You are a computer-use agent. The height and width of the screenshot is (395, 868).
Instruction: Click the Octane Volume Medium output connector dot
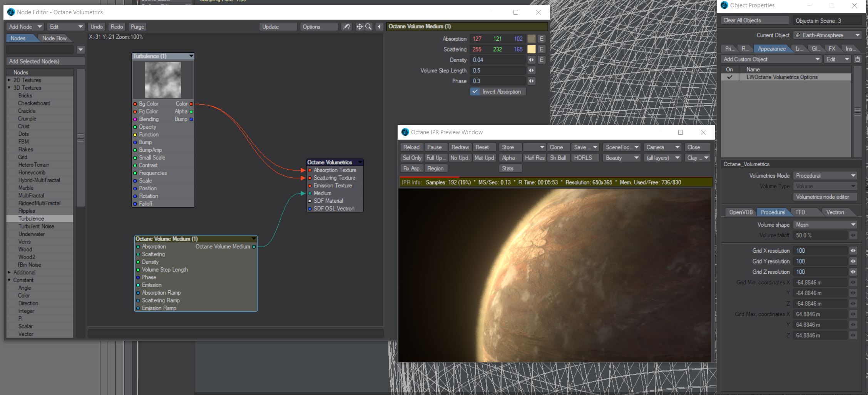(254, 247)
